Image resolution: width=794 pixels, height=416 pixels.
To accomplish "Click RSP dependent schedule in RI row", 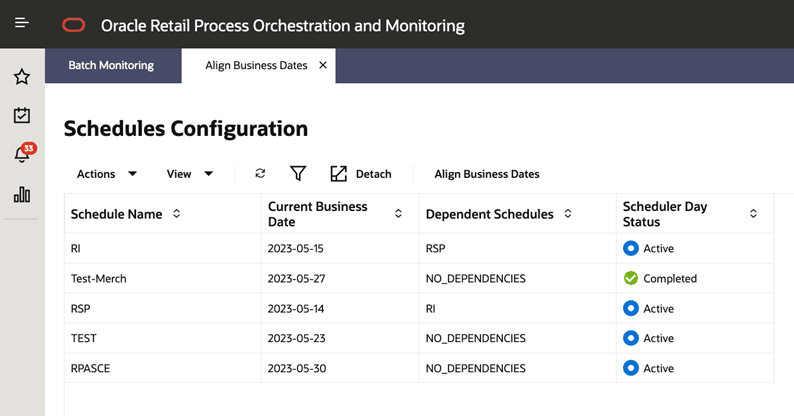I will [435, 248].
